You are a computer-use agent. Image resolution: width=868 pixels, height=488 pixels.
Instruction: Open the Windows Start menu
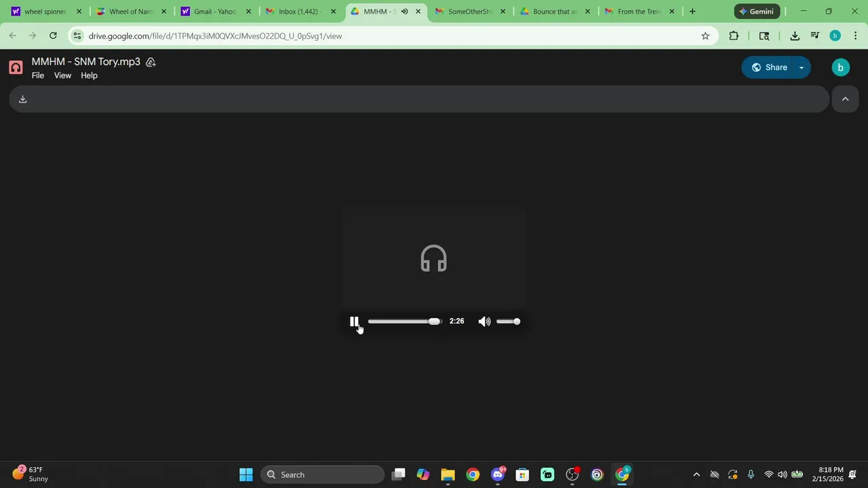click(246, 474)
